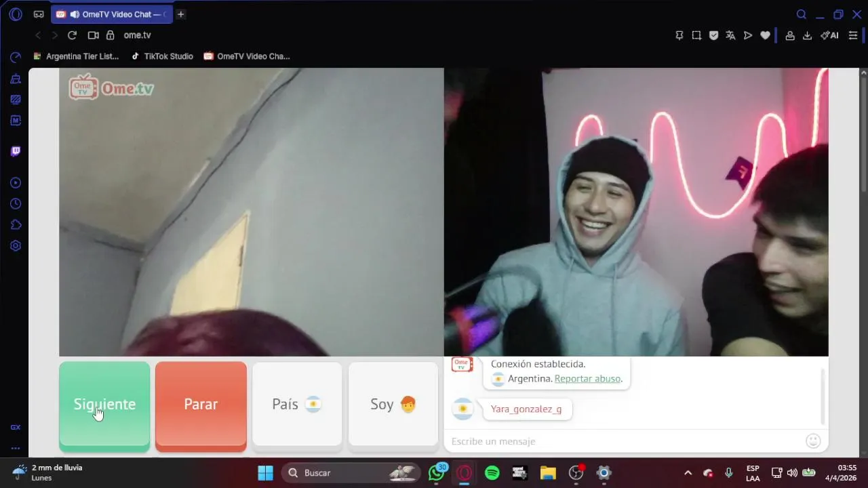
Task: Click the pinboard pin icon in toolbar
Action: [679, 35]
